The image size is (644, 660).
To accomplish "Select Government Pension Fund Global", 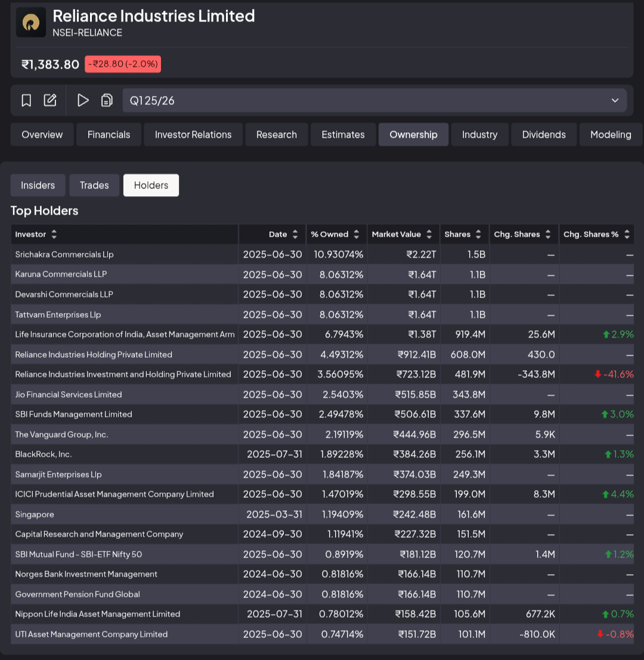I will click(78, 595).
